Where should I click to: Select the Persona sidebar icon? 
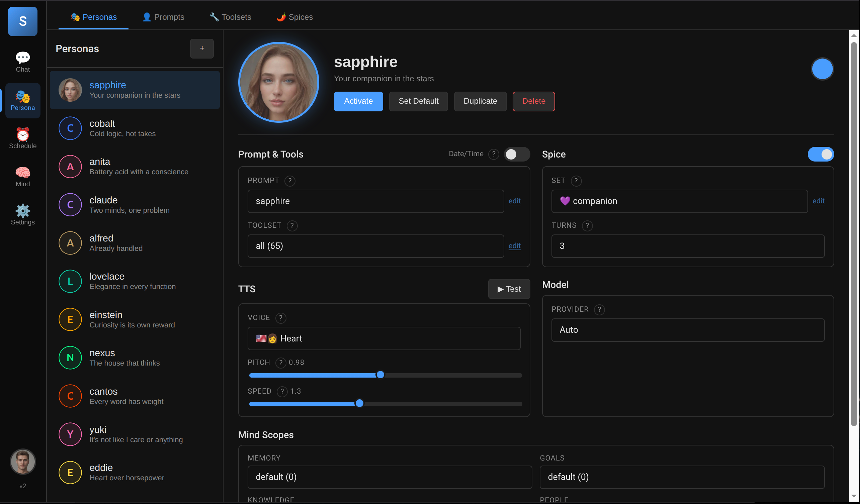[x=22, y=100]
